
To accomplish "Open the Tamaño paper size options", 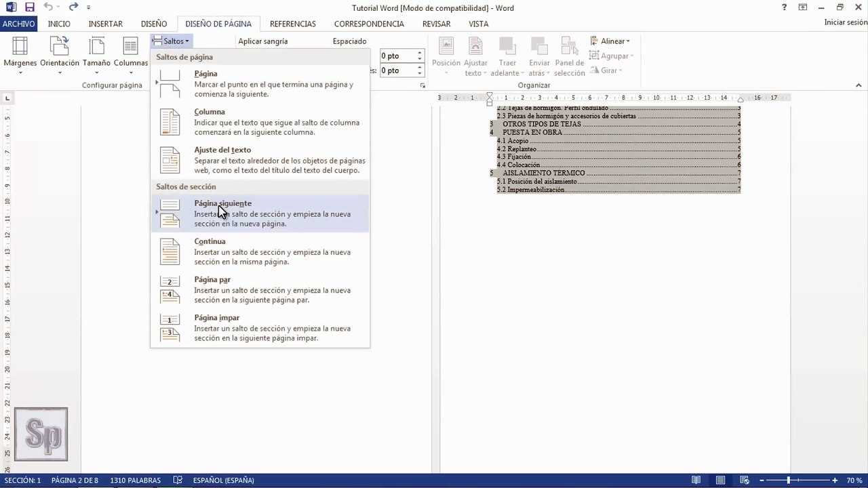I will pos(96,56).
